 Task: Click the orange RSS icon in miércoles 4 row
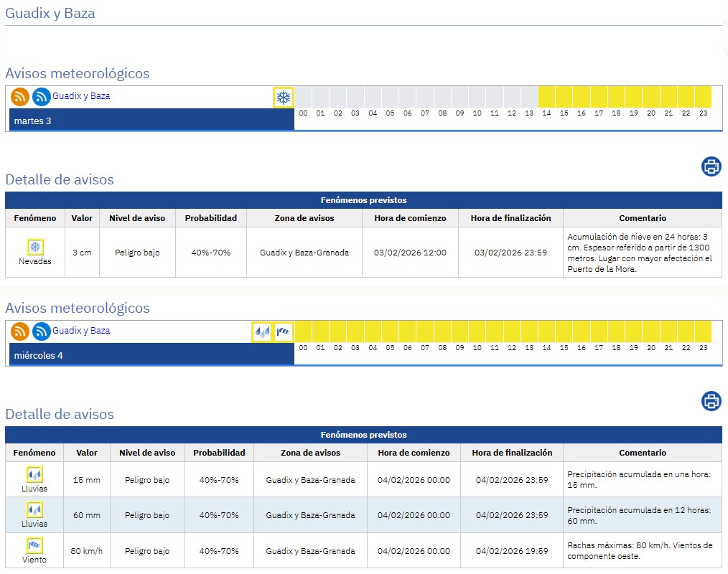pos(20,331)
